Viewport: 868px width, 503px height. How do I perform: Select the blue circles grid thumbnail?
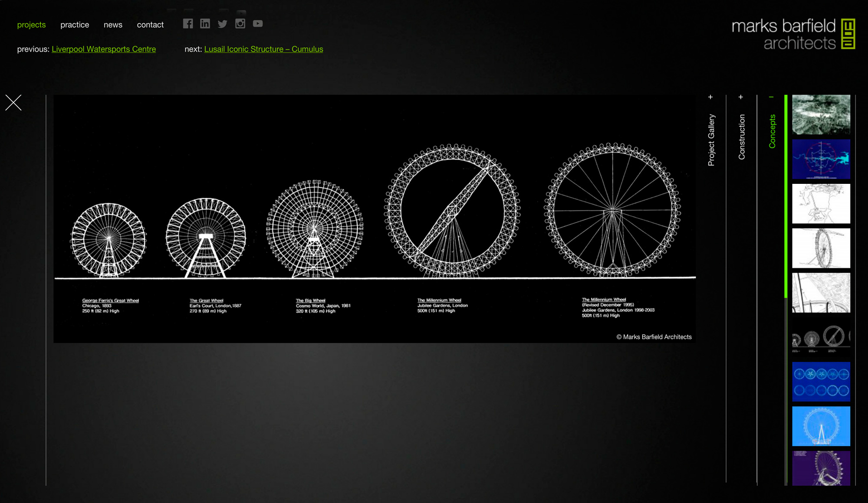[x=821, y=382]
